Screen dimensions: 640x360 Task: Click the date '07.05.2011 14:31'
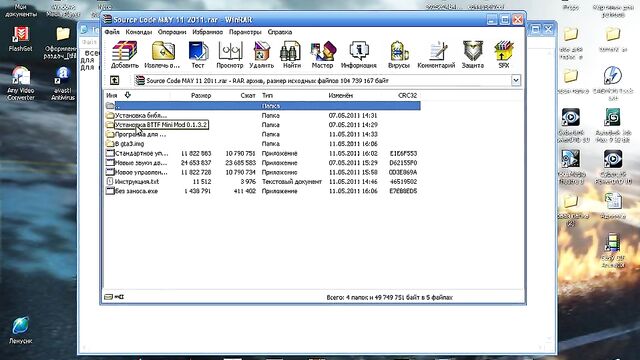[353, 116]
